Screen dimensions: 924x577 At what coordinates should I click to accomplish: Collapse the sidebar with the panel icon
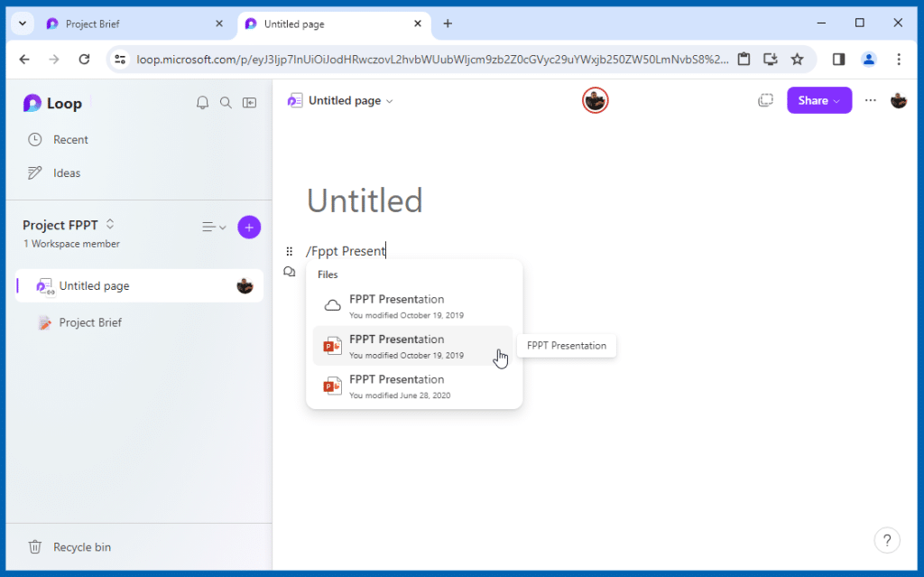(x=250, y=102)
